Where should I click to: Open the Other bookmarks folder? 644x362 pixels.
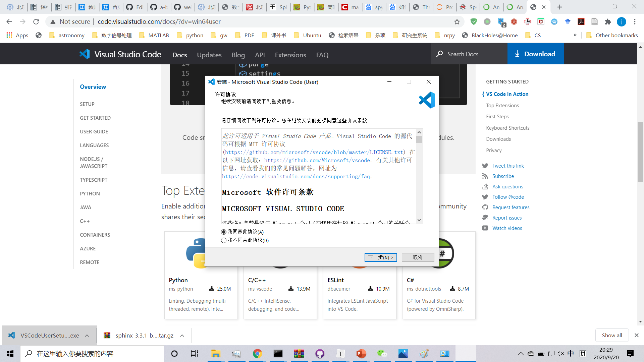click(x=612, y=35)
